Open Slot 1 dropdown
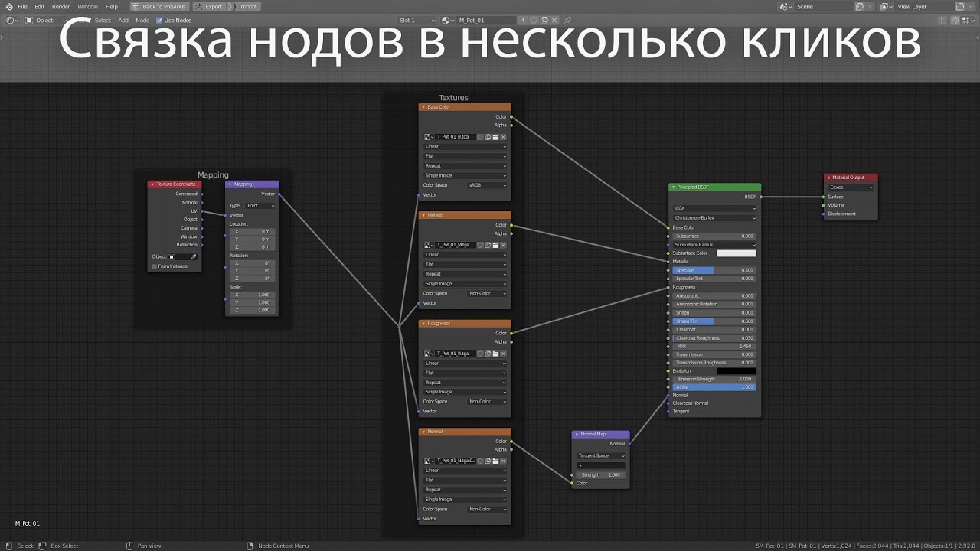Screen dimensions: 980x551 click(x=418, y=20)
